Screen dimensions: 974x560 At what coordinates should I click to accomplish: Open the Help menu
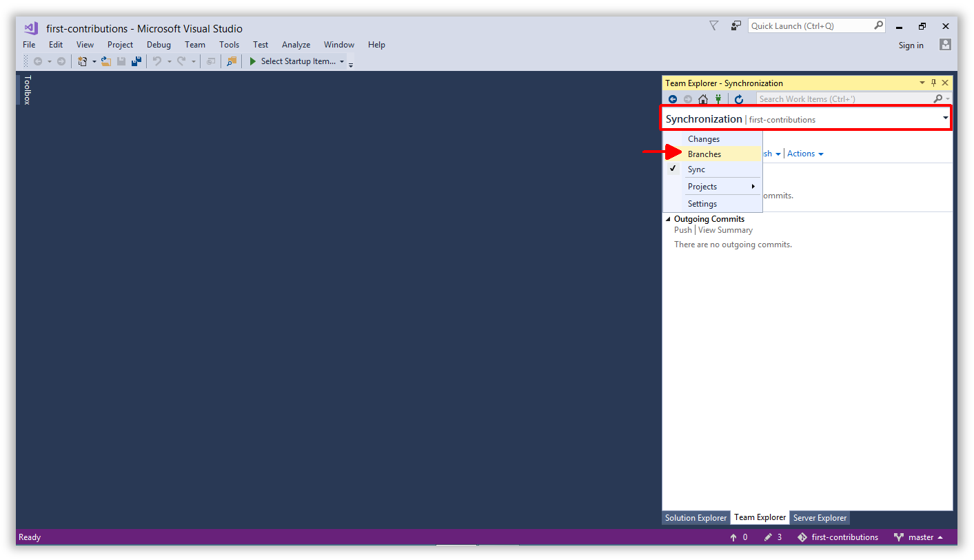pyautogui.click(x=376, y=45)
